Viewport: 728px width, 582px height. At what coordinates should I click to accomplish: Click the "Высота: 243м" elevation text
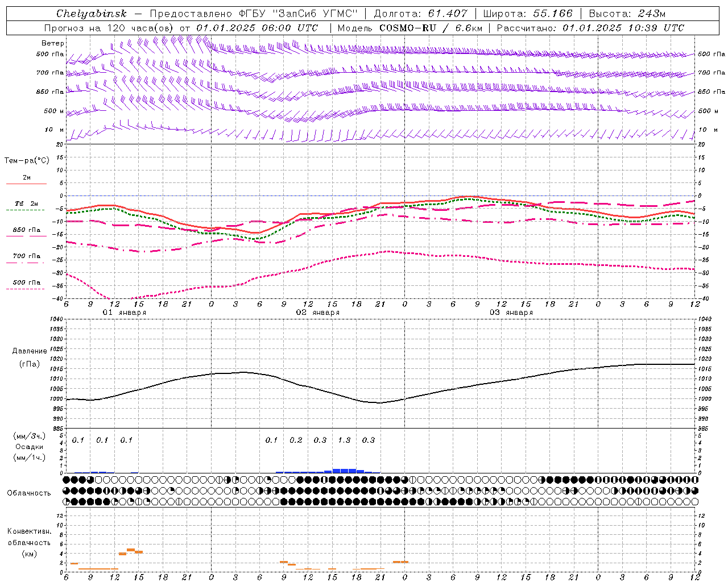[x=627, y=14]
